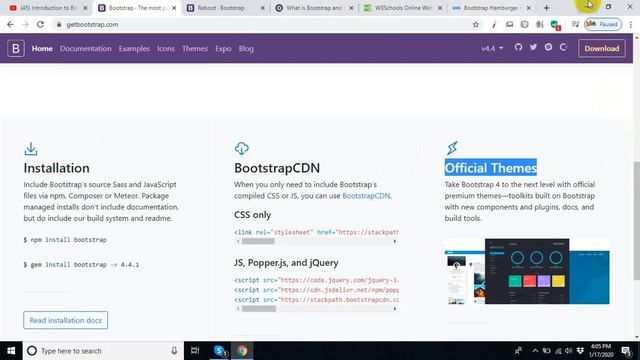Open the Open Collective icon in navbar

point(563,47)
